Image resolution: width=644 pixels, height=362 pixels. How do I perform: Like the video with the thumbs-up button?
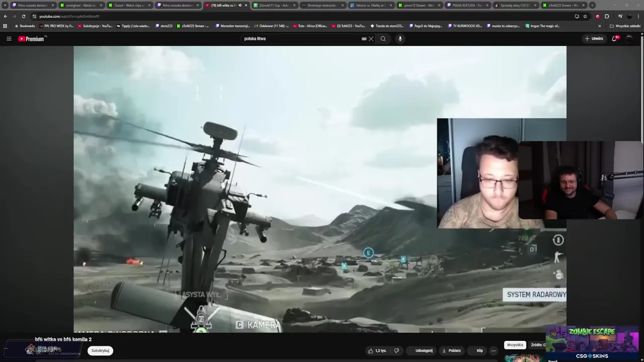[x=377, y=350]
